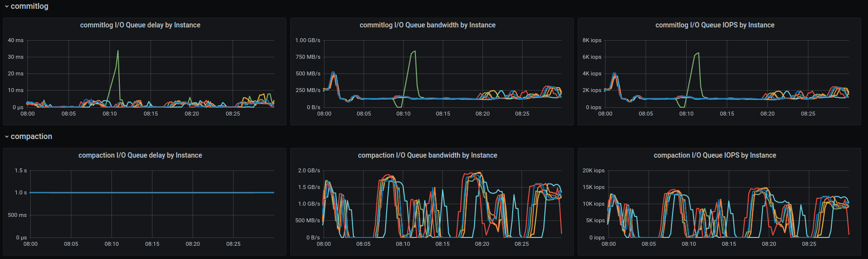Viewport: 868px width, 259px height.
Task: Click the '08:15' time label in commitlog IOPS
Action: coord(727,114)
